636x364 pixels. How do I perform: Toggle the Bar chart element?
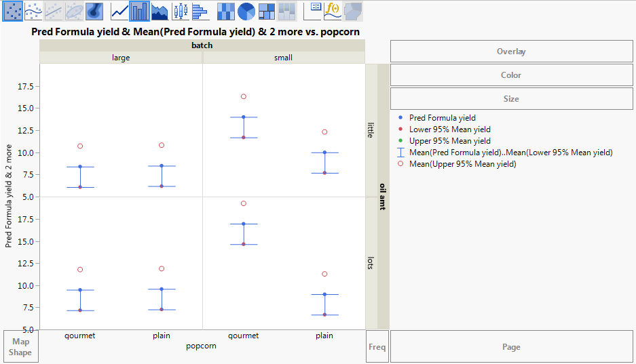[140, 11]
